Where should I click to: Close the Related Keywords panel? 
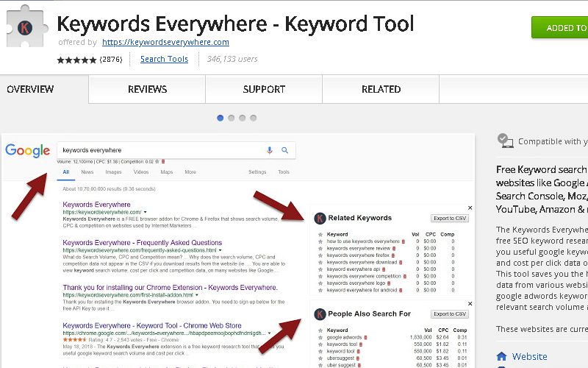(x=470, y=208)
